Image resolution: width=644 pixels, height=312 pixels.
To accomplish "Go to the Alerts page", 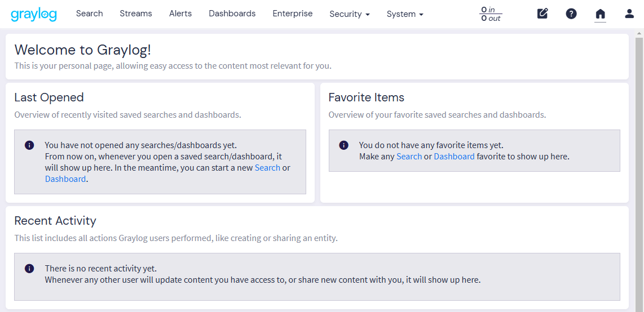I will pos(180,14).
